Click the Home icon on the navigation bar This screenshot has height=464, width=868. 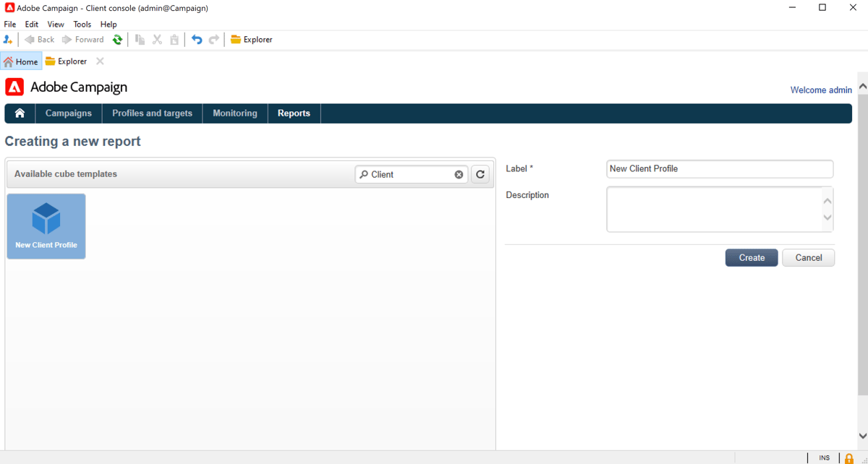click(x=19, y=113)
